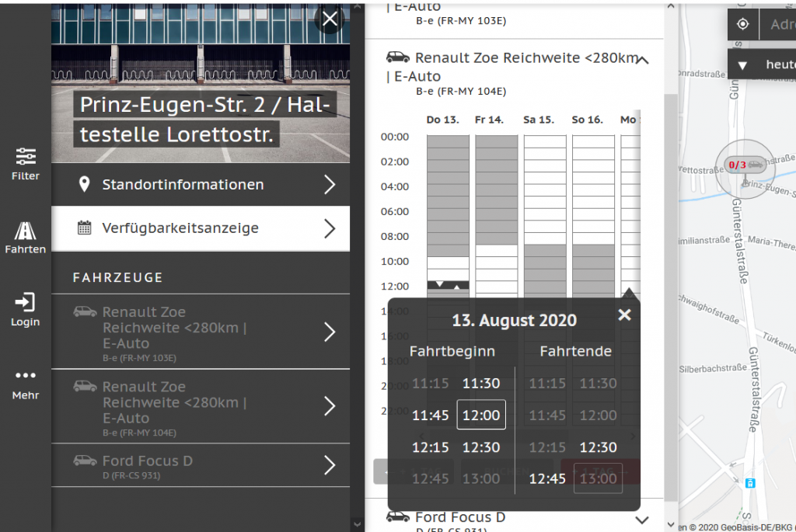Image resolution: width=796 pixels, height=532 pixels.
Task: Click the address search field on map
Action: click(778, 24)
